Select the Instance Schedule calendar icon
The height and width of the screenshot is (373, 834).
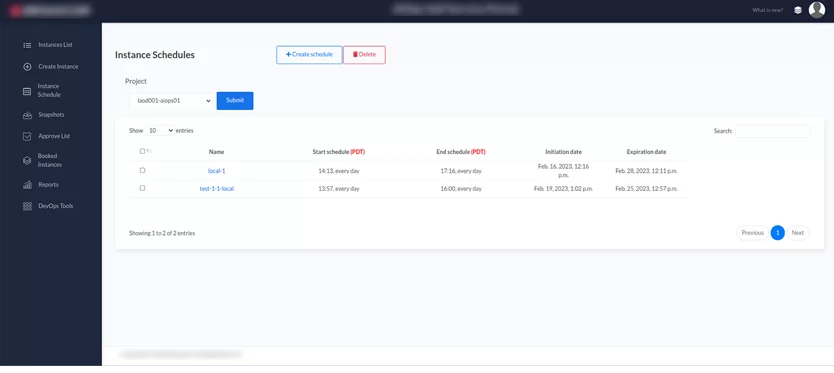27,91
